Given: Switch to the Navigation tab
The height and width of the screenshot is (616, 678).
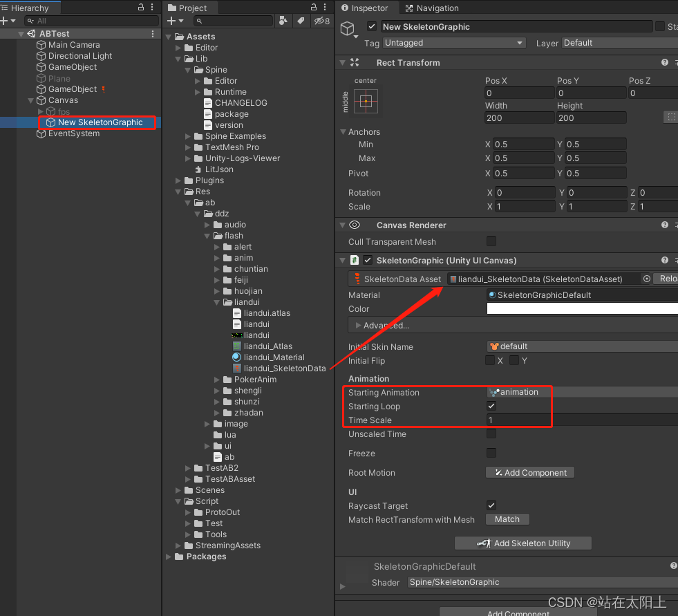Looking at the screenshot, I should [431, 8].
